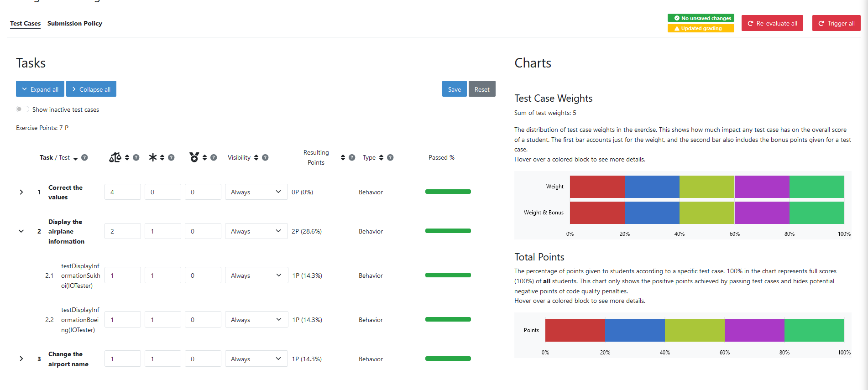Toggle Show inactive test cases switch

[x=22, y=109]
